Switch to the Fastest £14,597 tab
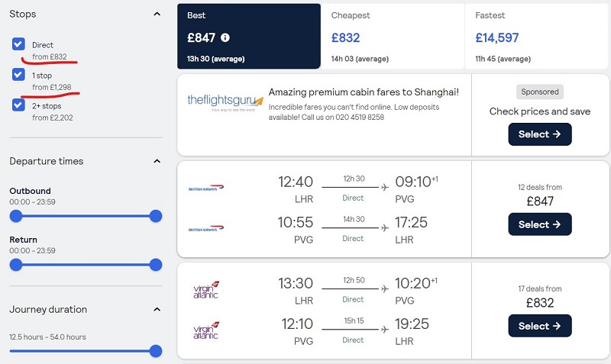Viewport: 611px width, 364px height. (537, 37)
